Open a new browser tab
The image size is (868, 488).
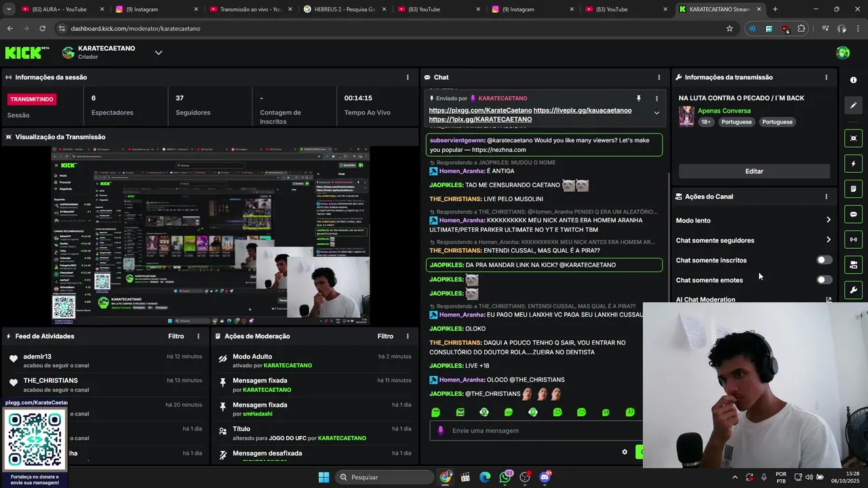[775, 9]
